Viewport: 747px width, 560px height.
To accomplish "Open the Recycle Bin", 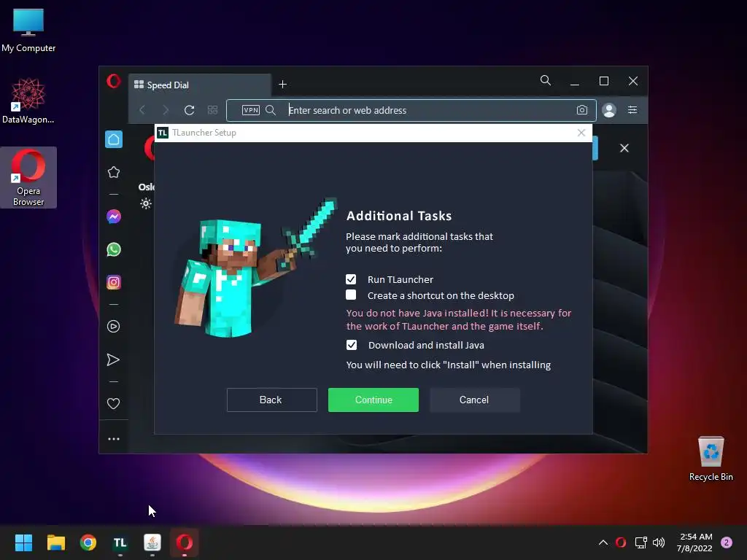I will (711, 459).
